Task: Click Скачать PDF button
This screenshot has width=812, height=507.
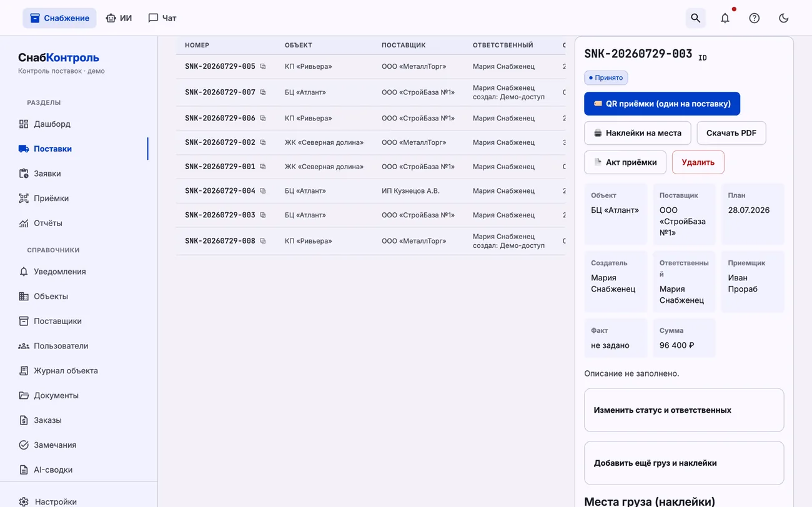Action: [731, 133]
